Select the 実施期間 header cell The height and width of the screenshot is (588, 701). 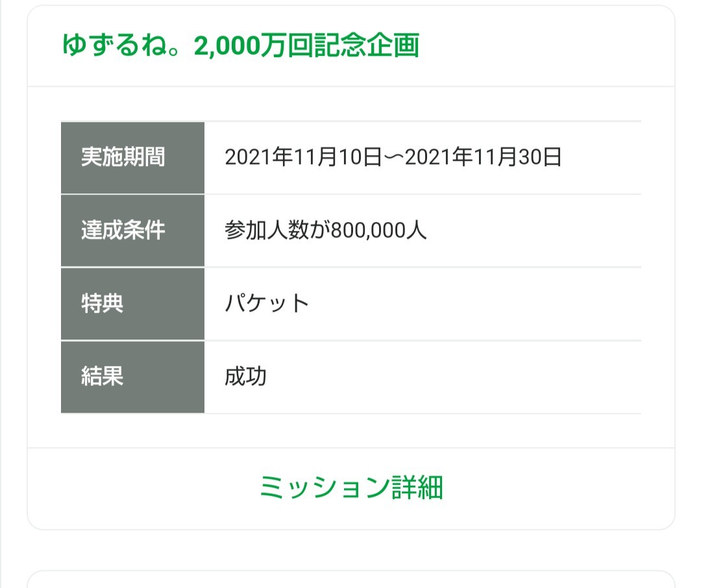tap(123, 158)
